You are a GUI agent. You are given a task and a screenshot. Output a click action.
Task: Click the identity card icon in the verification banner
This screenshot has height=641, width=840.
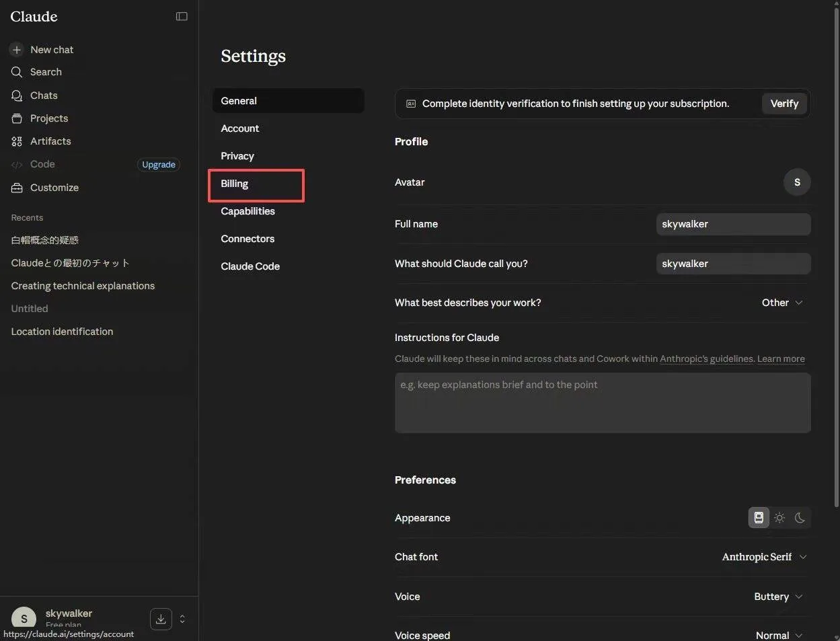pyautogui.click(x=411, y=104)
